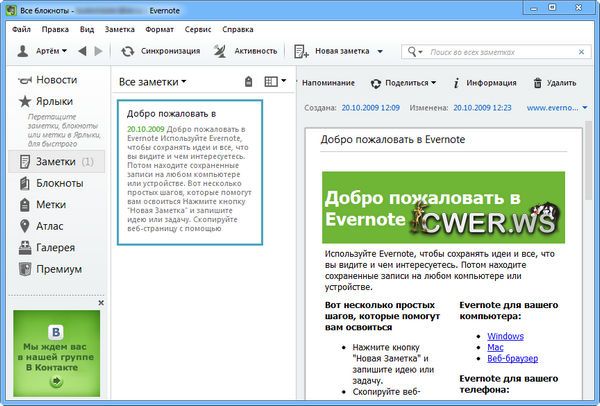Open Галерея in the sidebar
600x406 pixels.
click(55, 247)
